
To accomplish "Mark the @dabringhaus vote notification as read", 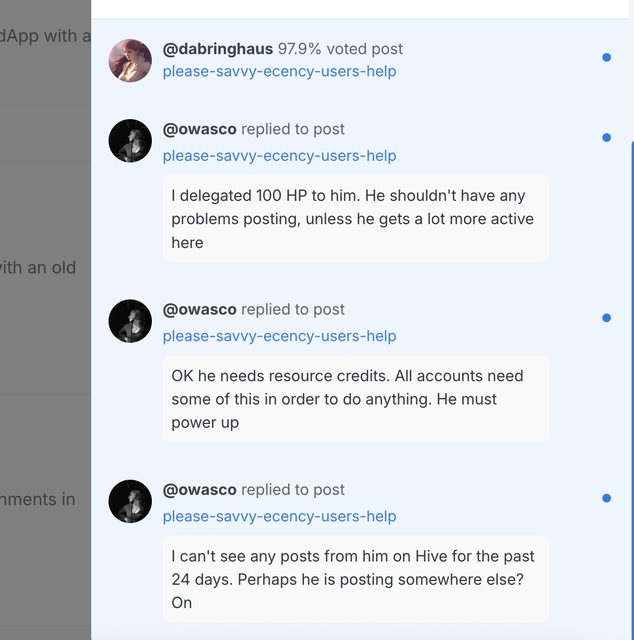I will click(x=606, y=58).
